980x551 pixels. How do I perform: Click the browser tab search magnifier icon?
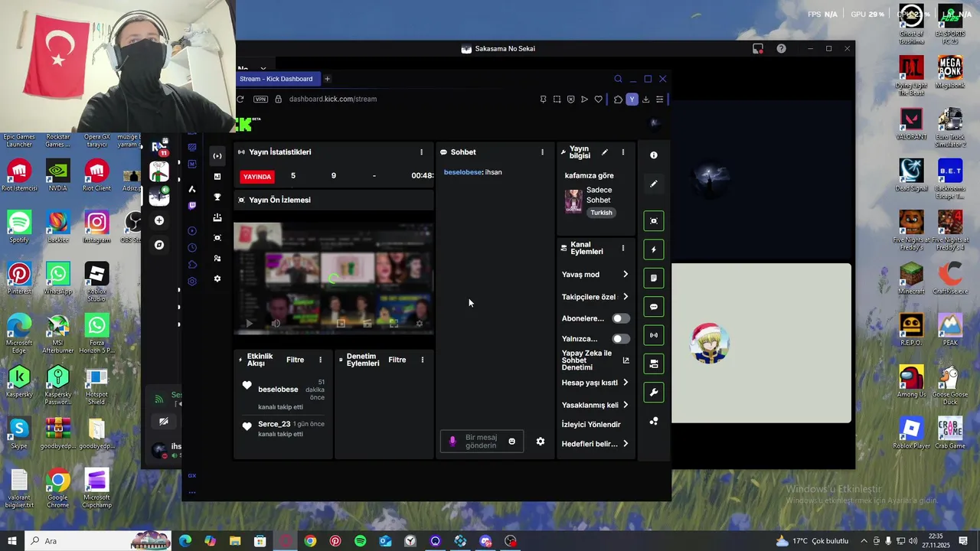[x=618, y=79]
